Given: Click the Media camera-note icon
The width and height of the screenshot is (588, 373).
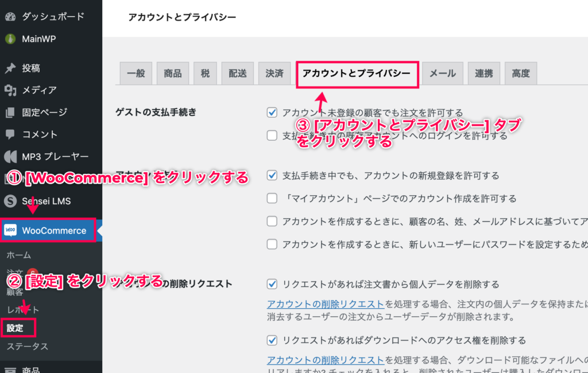Looking at the screenshot, I should pos(10,90).
